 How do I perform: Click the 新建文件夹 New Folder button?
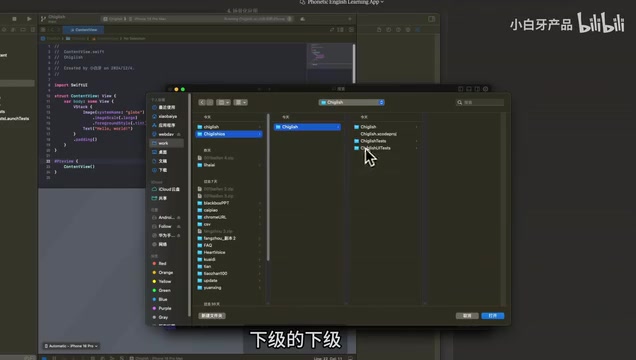tap(212, 316)
